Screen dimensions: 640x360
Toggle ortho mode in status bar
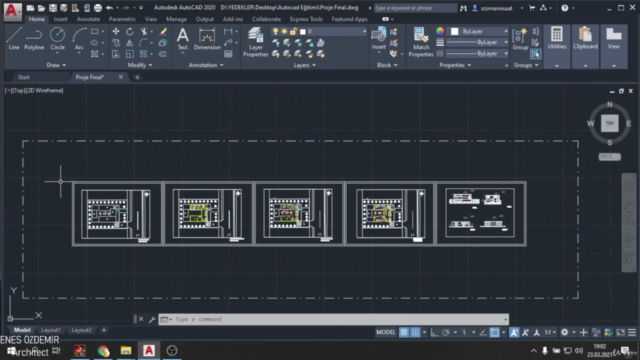(x=434, y=332)
